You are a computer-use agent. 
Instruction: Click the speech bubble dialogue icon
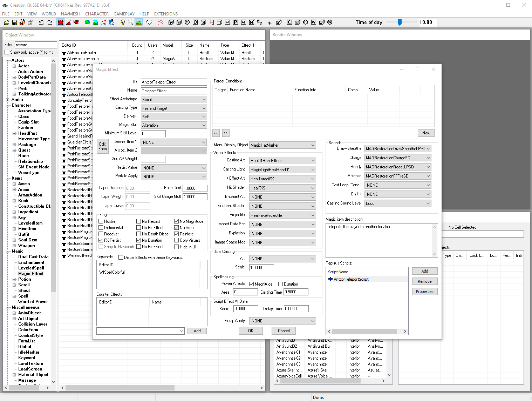coord(149,22)
